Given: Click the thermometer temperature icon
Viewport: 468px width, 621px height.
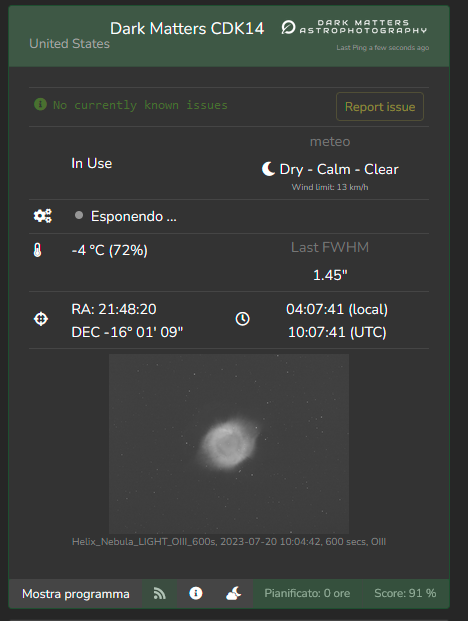Looking at the screenshot, I should tap(38, 250).
